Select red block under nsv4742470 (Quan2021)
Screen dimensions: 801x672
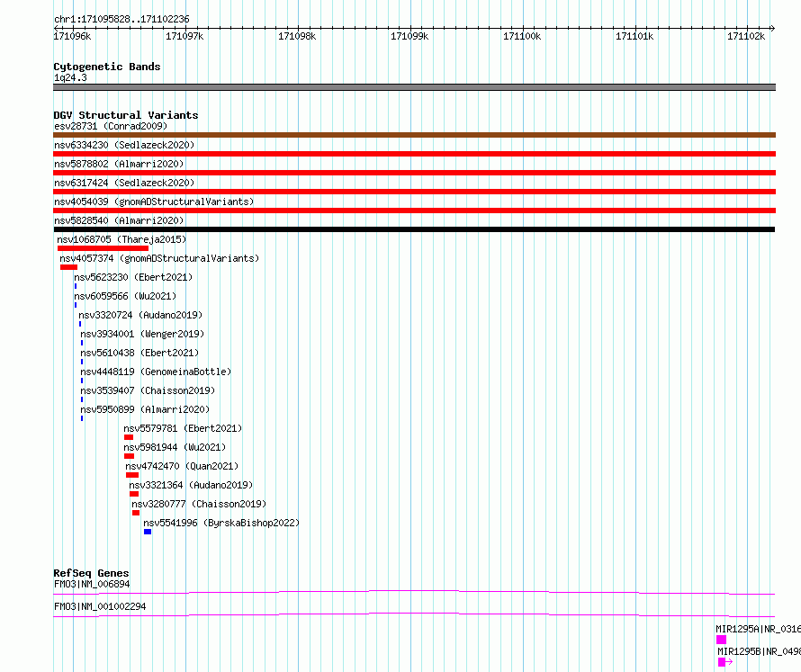[x=132, y=475]
